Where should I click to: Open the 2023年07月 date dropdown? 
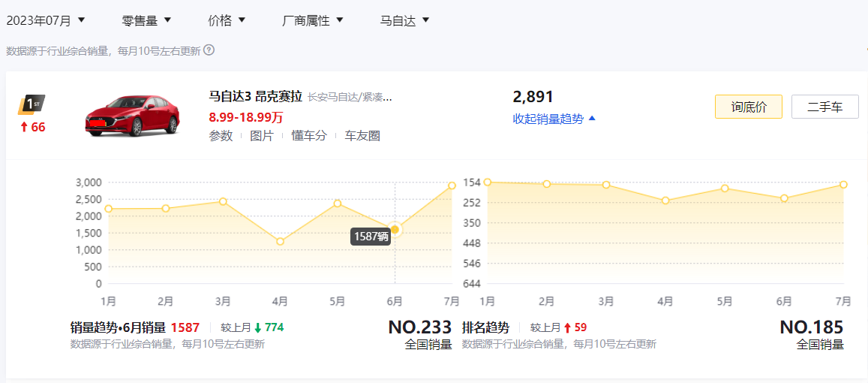pyautogui.click(x=46, y=20)
